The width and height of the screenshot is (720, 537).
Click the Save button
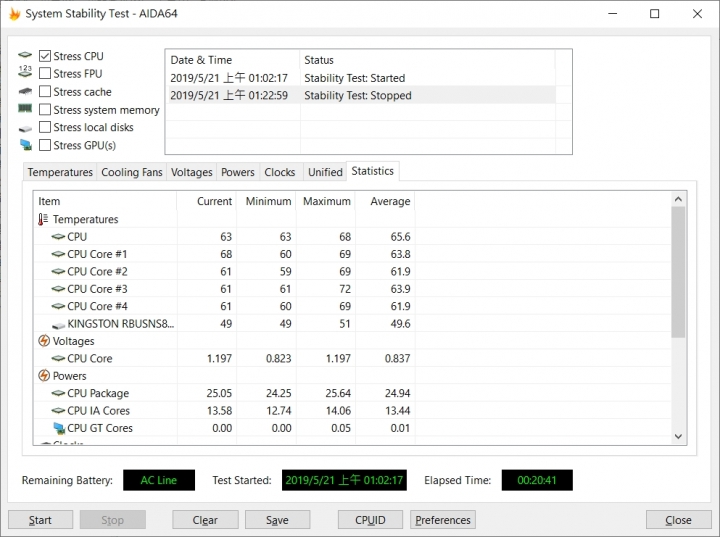(x=277, y=520)
